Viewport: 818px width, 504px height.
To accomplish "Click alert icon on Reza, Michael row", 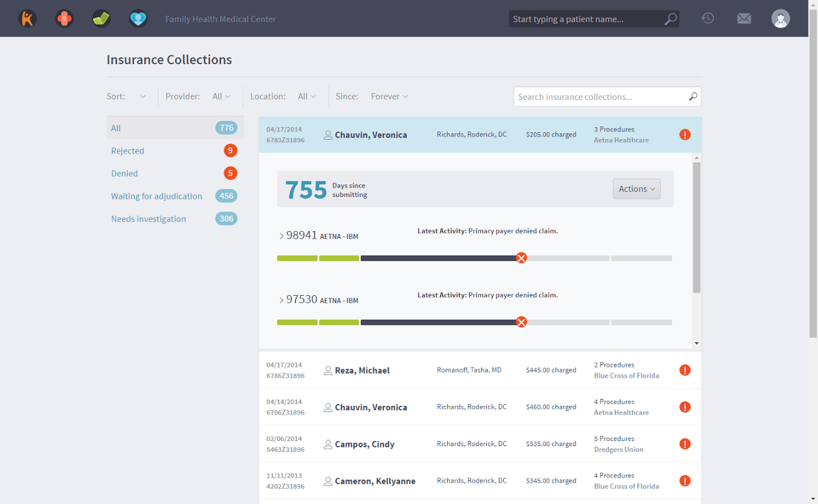I will coord(685,371).
